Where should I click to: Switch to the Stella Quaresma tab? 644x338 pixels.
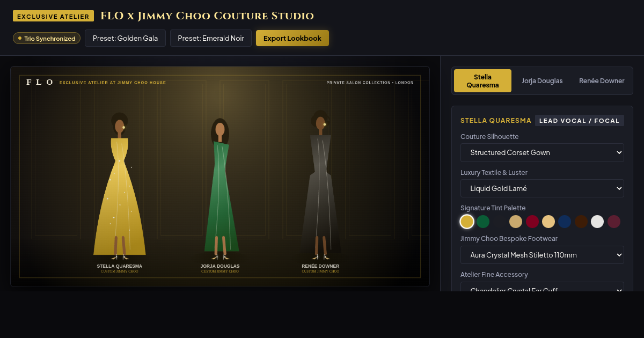coord(482,81)
